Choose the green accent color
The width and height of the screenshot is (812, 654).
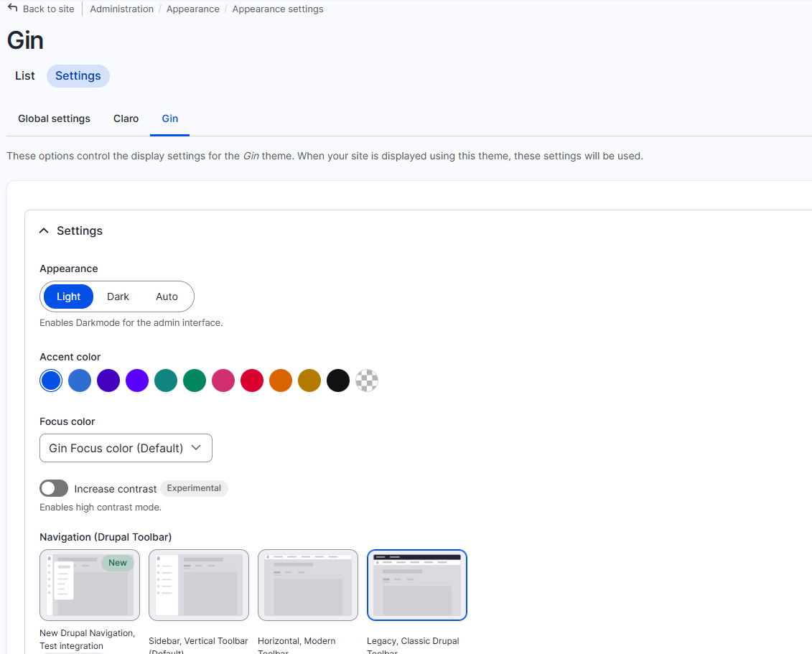pyautogui.click(x=195, y=380)
